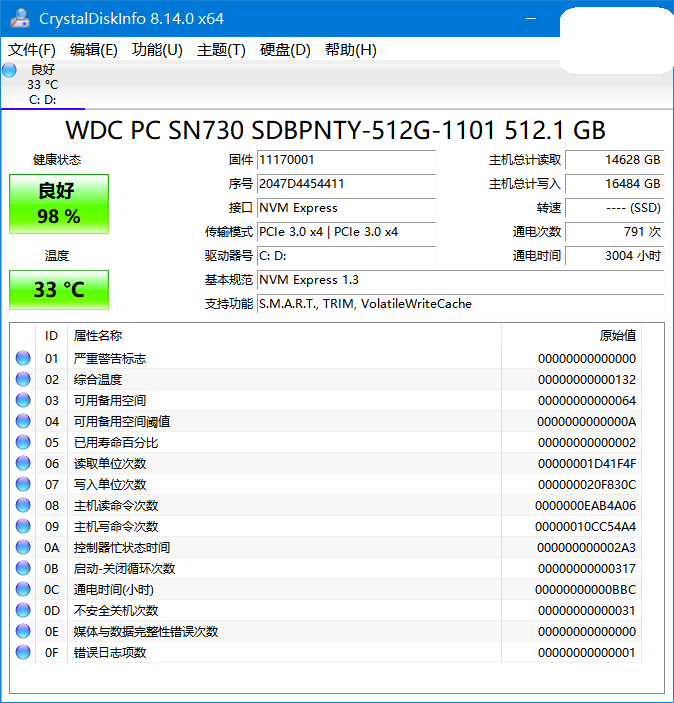
Task: Click the power on hours 3004 小时
Action: pos(614,256)
